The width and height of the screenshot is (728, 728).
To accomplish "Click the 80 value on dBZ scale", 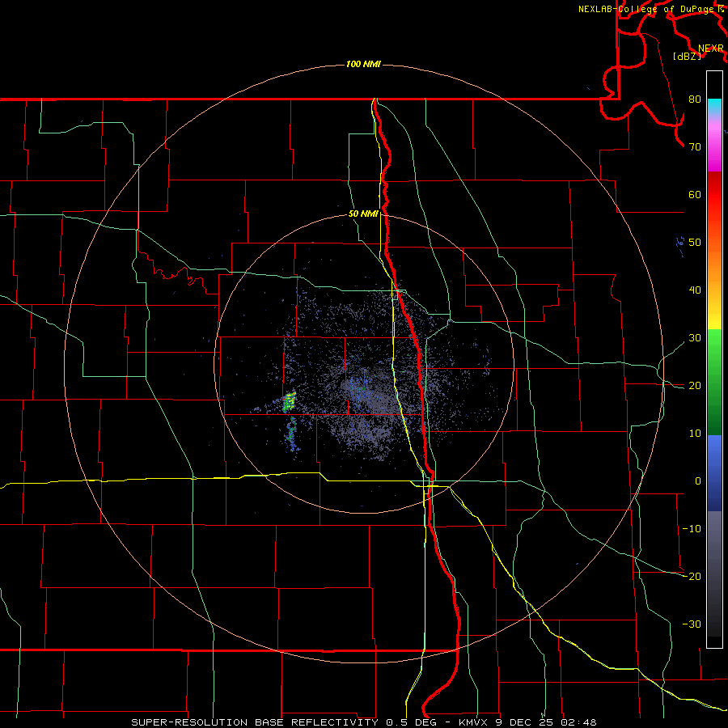I will coord(695,99).
